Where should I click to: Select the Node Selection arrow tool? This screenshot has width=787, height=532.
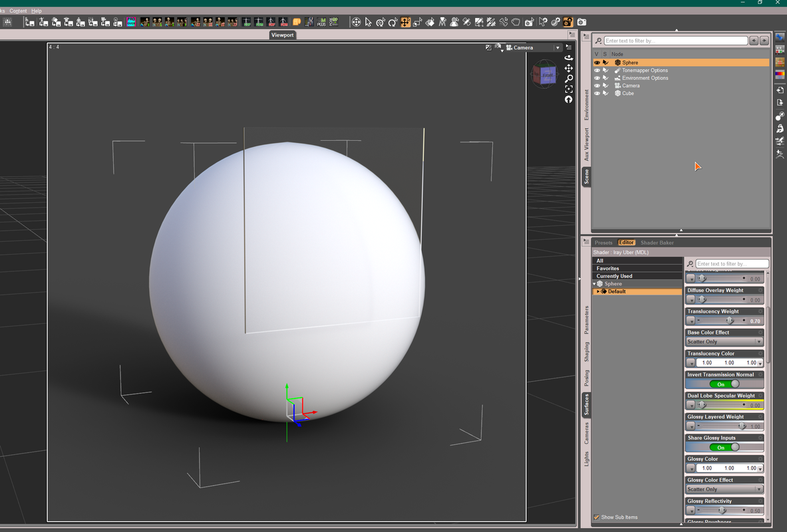pos(369,22)
